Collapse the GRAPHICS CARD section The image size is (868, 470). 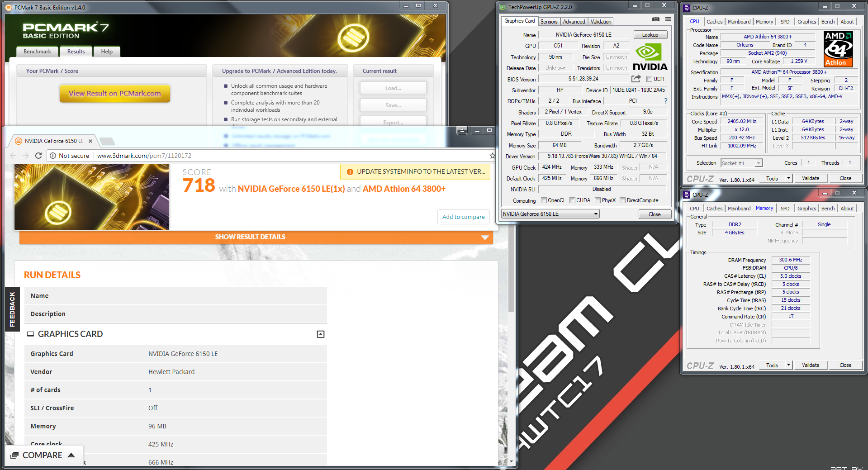pyautogui.click(x=321, y=334)
